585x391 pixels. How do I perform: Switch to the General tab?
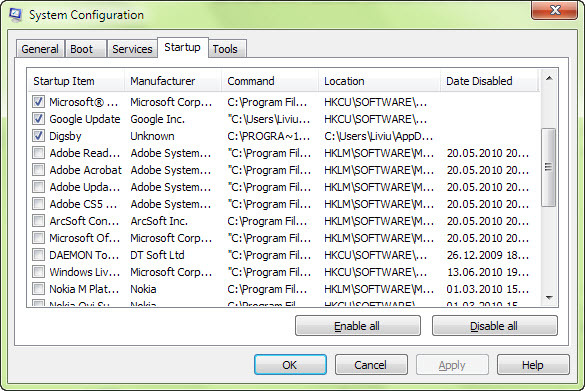40,49
